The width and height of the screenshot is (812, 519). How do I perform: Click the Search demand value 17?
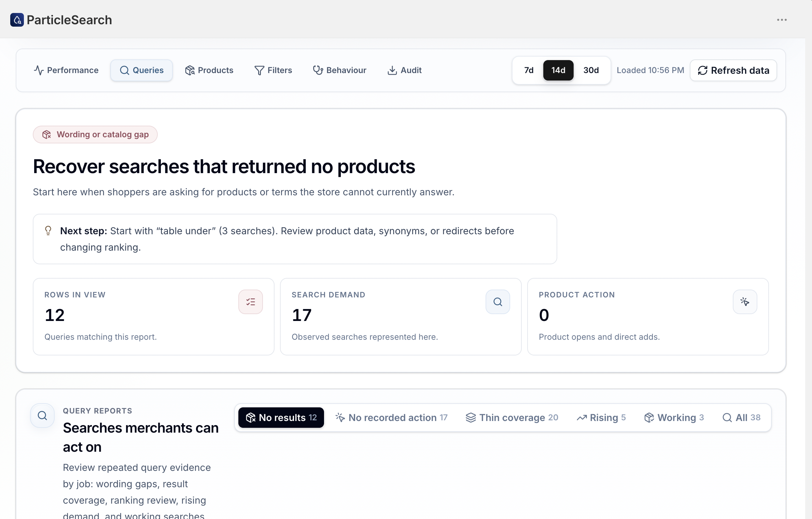302,315
